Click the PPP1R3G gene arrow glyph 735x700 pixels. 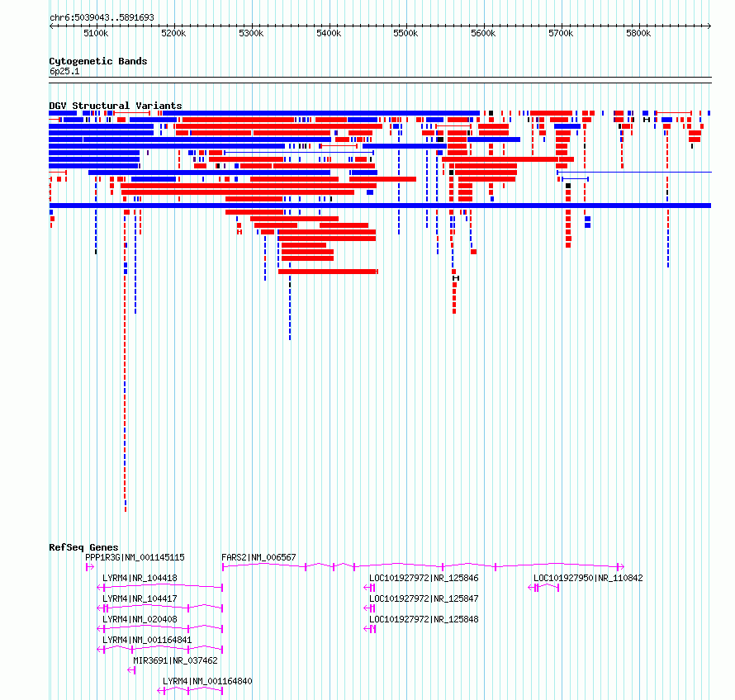pyautogui.click(x=90, y=567)
